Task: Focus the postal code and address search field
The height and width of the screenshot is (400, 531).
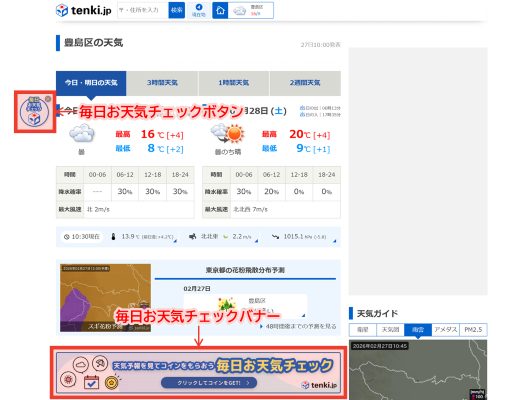Action: pyautogui.click(x=143, y=10)
